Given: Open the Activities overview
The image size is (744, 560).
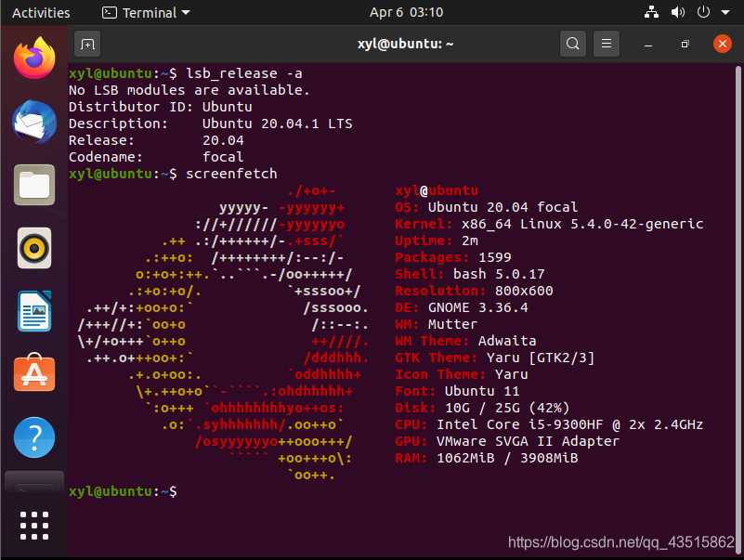Looking at the screenshot, I should [41, 13].
